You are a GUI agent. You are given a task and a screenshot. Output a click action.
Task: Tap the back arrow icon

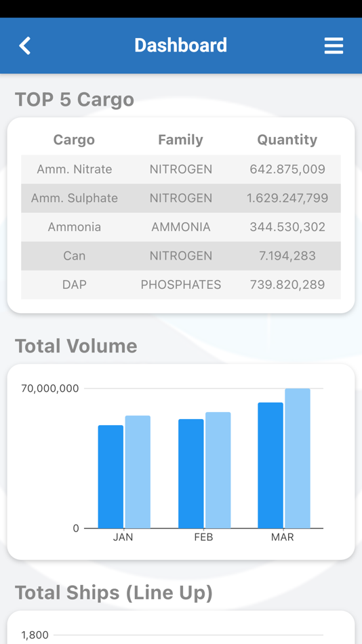pyautogui.click(x=24, y=45)
